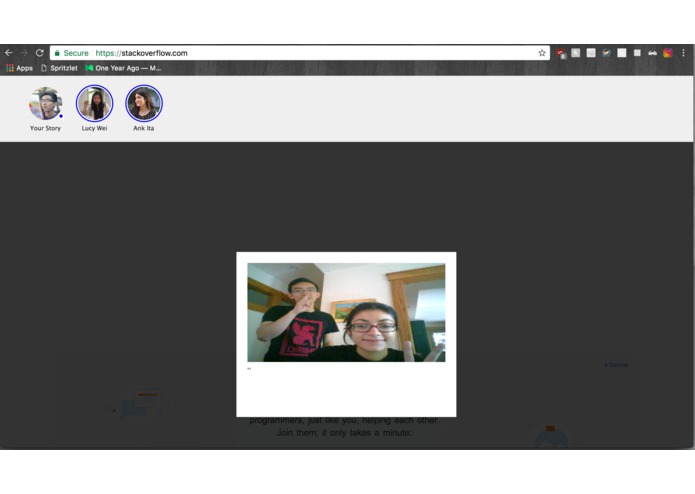Screen dimensions: 695x494
Task: Open the Instagram-colored gradient extension icon
Action: (x=668, y=53)
